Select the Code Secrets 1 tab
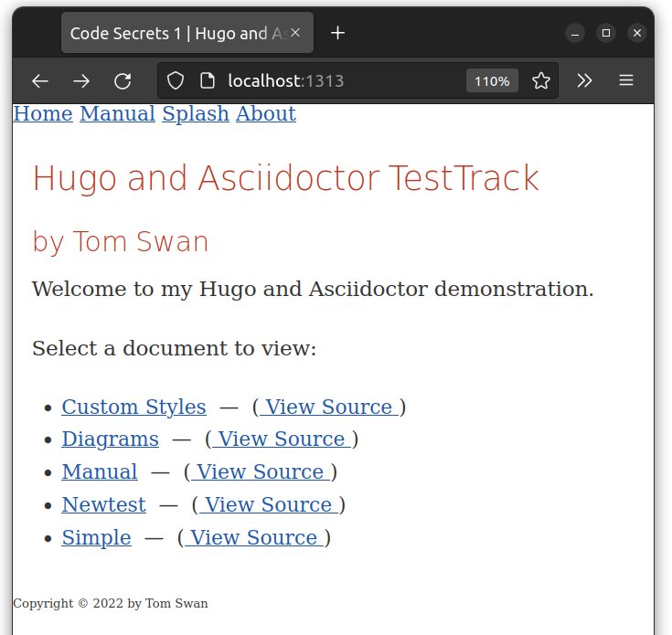This screenshot has height=635, width=672. click(187, 33)
